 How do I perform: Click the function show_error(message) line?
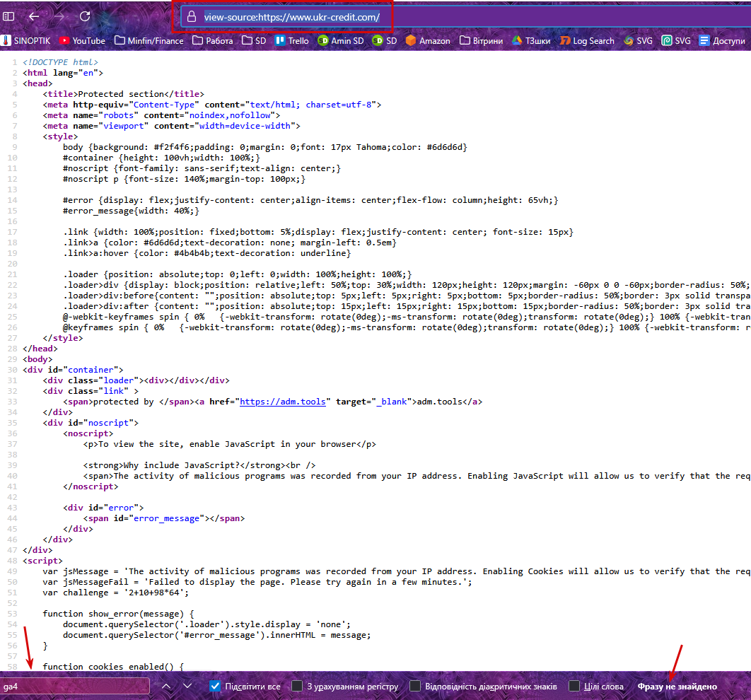118,614
